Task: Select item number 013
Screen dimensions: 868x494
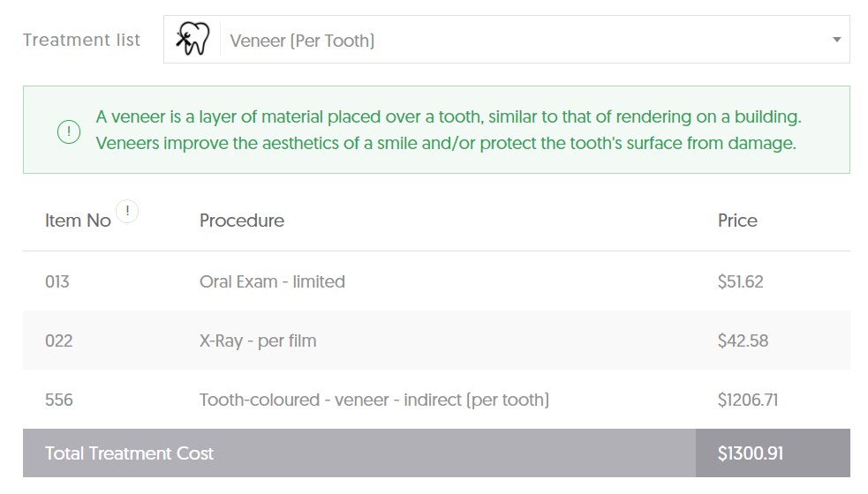Action: (57, 282)
